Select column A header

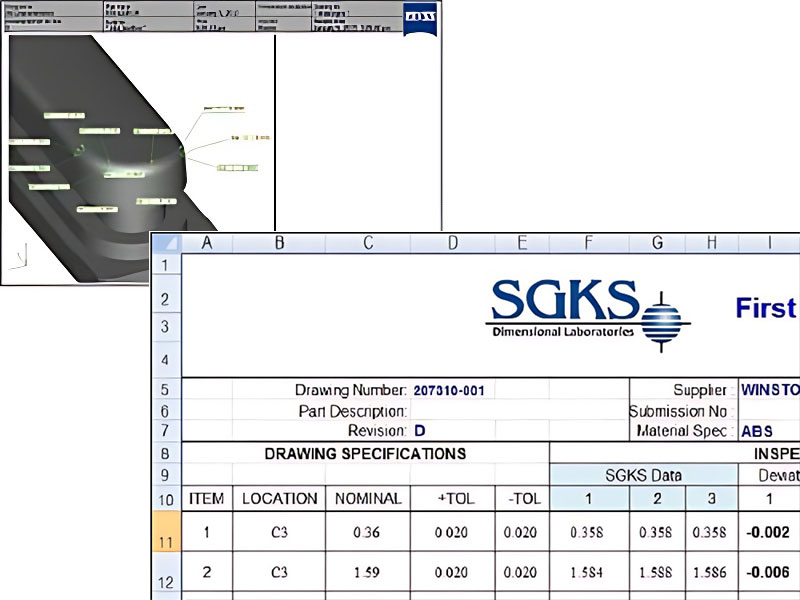click(x=207, y=243)
